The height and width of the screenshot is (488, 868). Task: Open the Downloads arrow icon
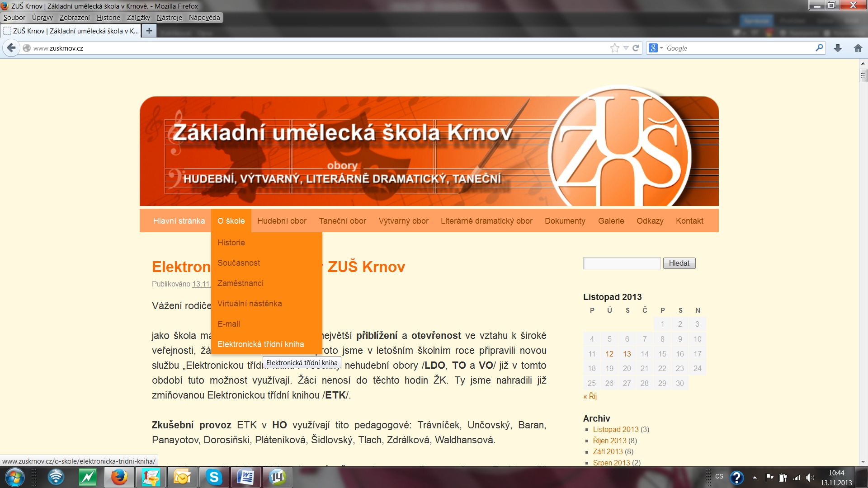pos(838,48)
